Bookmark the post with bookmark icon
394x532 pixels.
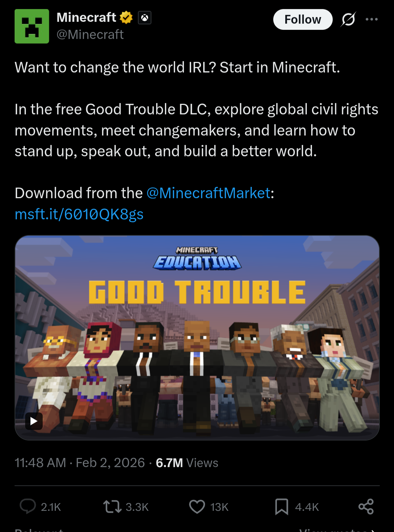[282, 506]
